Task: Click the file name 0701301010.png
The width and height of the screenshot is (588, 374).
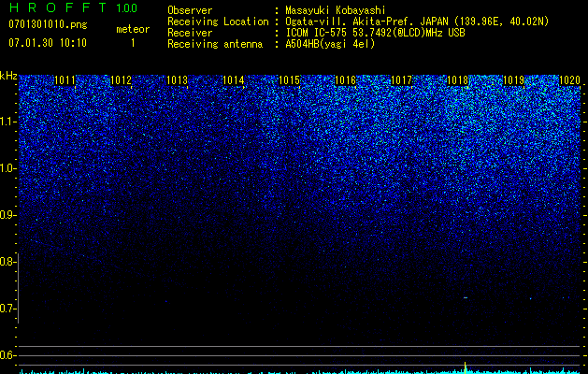Action: (48, 25)
